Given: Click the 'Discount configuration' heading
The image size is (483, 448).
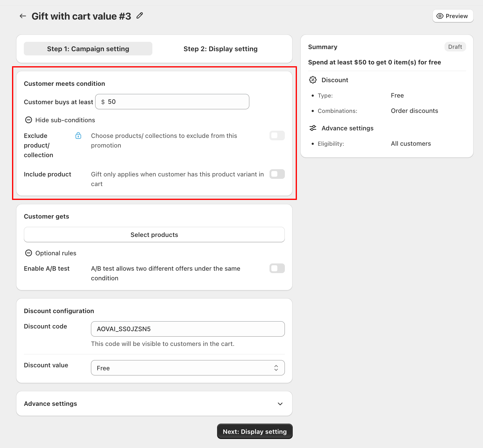Looking at the screenshot, I should 59,311.
